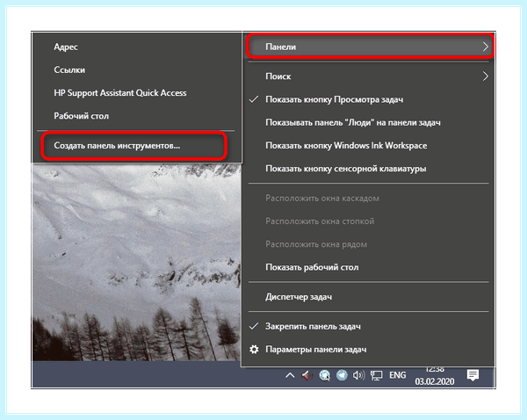Toggle Закрепить панель задач option

368,327
